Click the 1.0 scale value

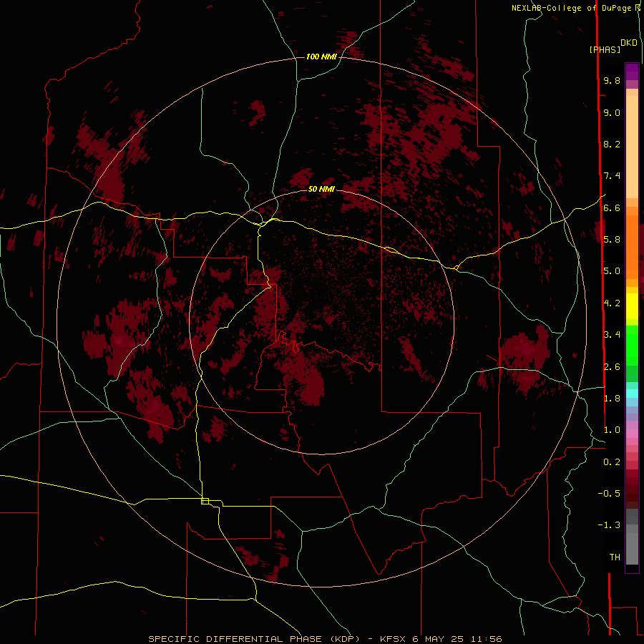612,430
